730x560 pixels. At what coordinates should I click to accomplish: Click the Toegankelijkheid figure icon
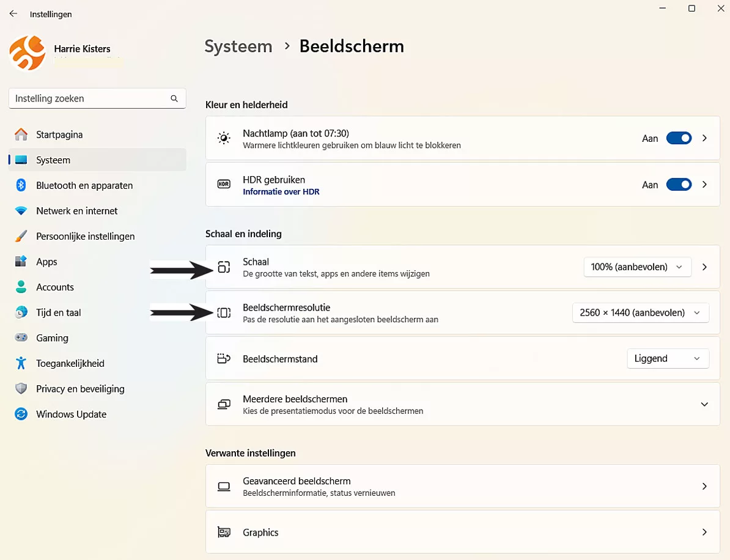(x=21, y=363)
